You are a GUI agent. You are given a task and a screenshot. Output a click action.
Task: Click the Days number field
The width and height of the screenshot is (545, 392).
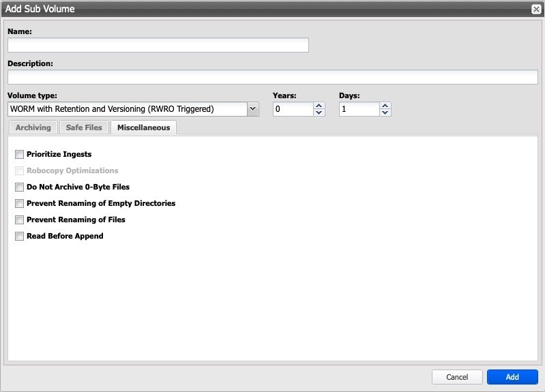point(359,109)
